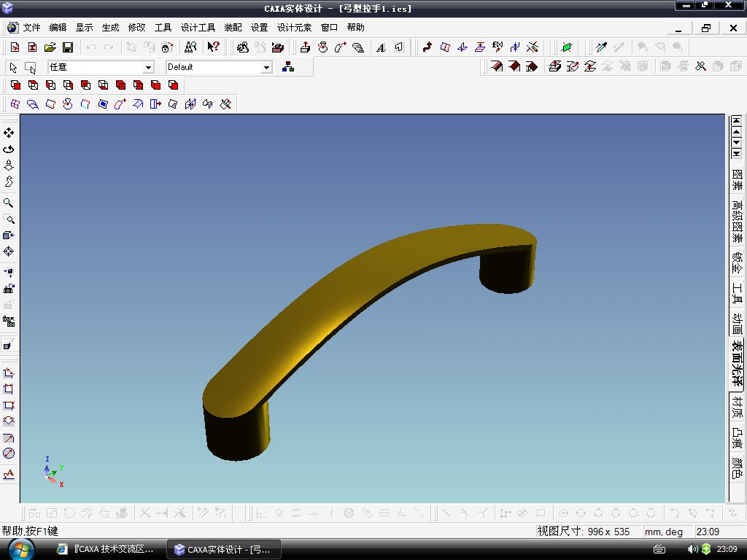Switch to the 动画 catalog tab
747x560 pixels.
click(x=737, y=323)
